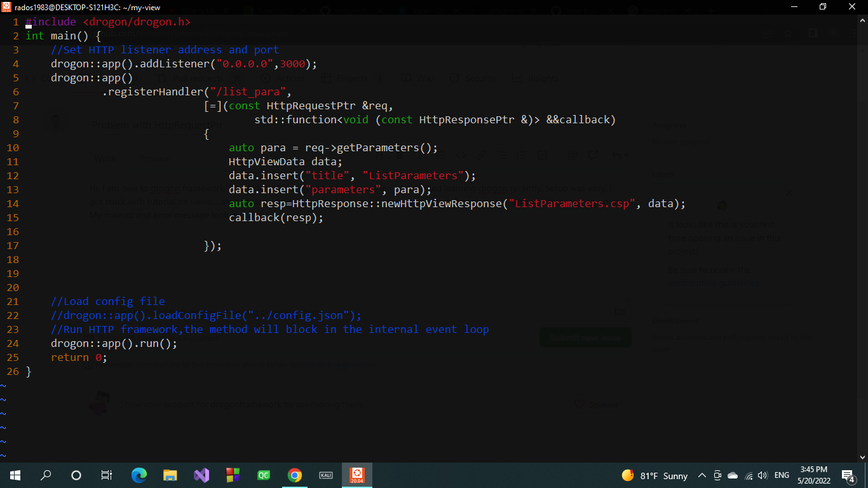The height and width of the screenshot is (488, 868).
Task: Open OneDrive from the system tray
Action: pos(731,475)
